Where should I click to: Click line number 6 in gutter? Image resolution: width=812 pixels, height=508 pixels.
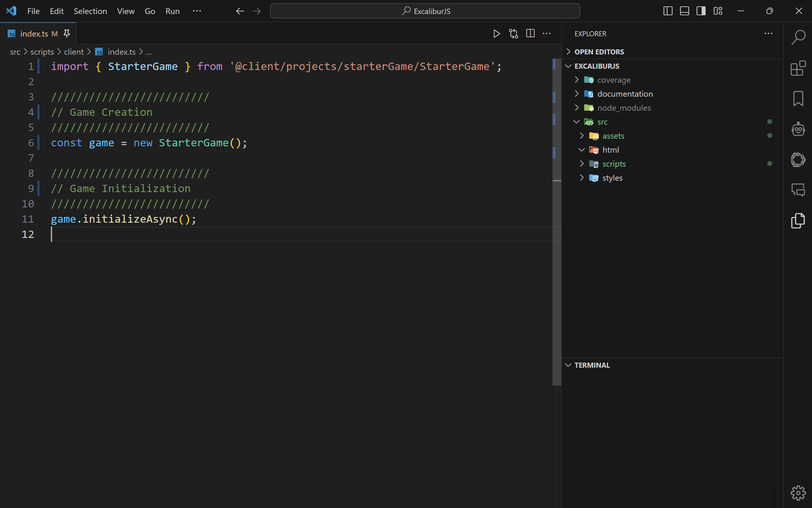pyautogui.click(x=31, y=143)
